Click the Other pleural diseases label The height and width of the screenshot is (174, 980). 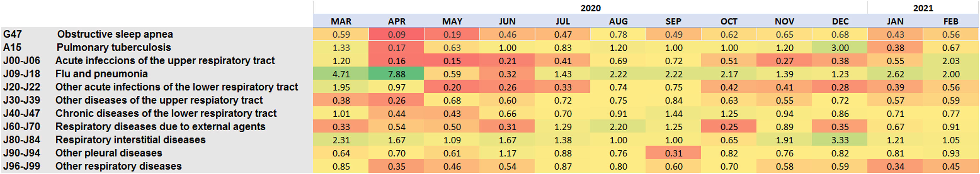point(109,153)
